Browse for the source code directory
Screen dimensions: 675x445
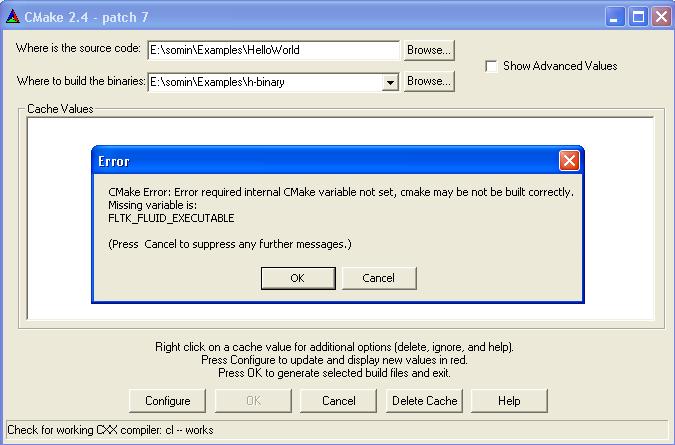[x=429, y=50]
